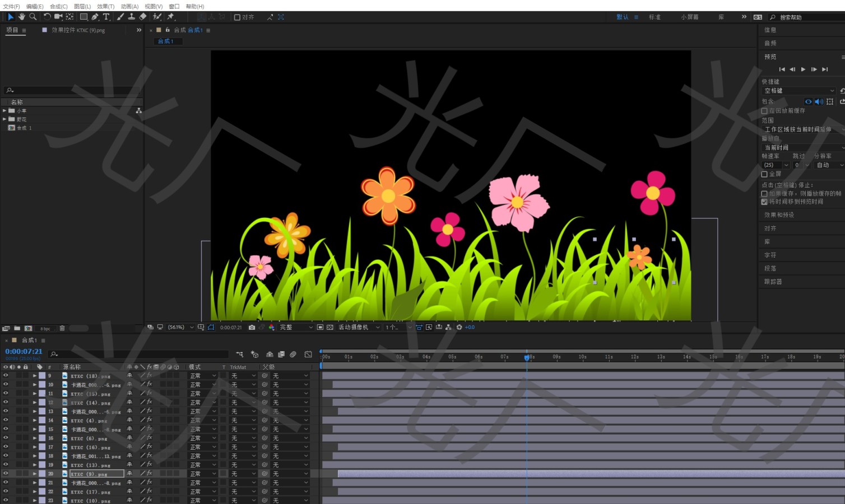845x504 pixels.
Task: Select the Eraser tool
Action: pos(143,17)
